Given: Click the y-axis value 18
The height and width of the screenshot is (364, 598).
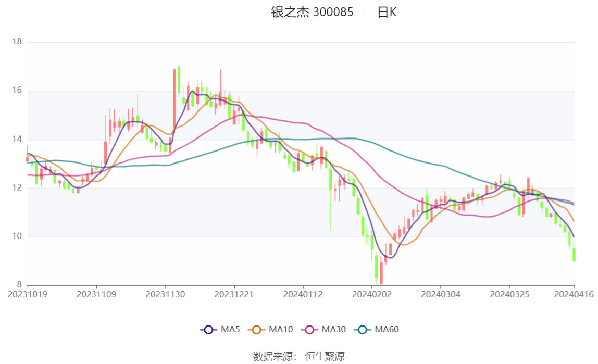Looking at the screenshot, I should 17,42.
